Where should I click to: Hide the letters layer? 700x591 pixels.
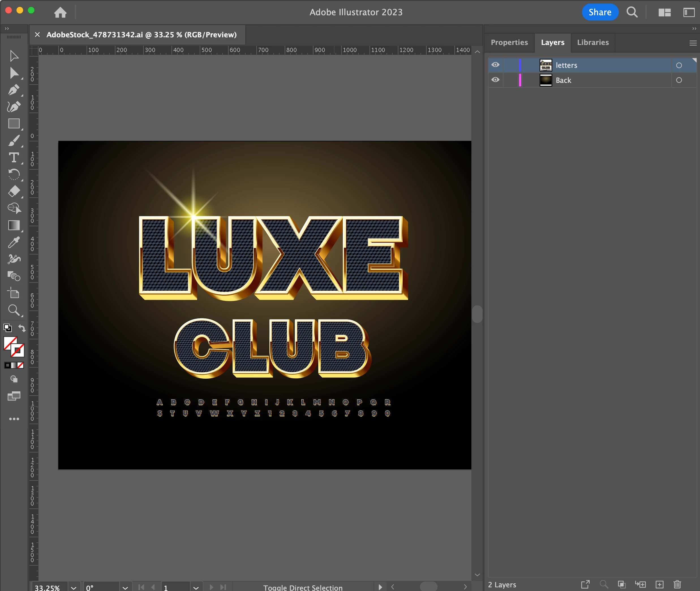[x=495, y=65]
